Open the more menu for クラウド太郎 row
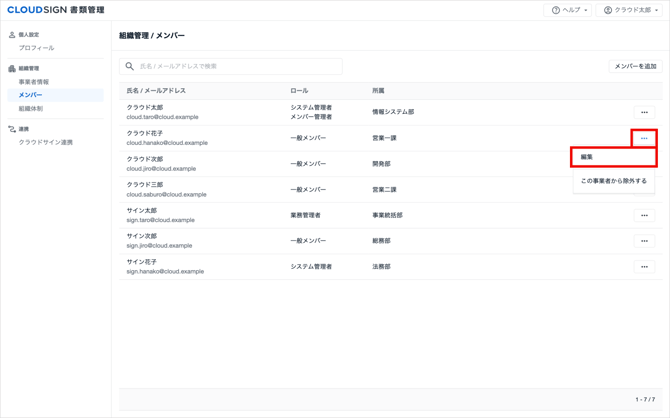The height and width of the screenshot is (418, 670). [644, 112]
